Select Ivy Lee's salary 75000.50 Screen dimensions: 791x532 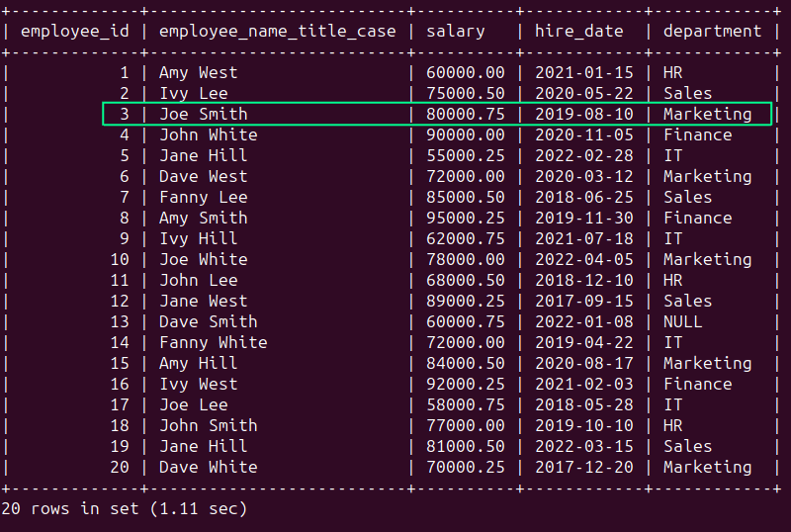coord(466,93)
